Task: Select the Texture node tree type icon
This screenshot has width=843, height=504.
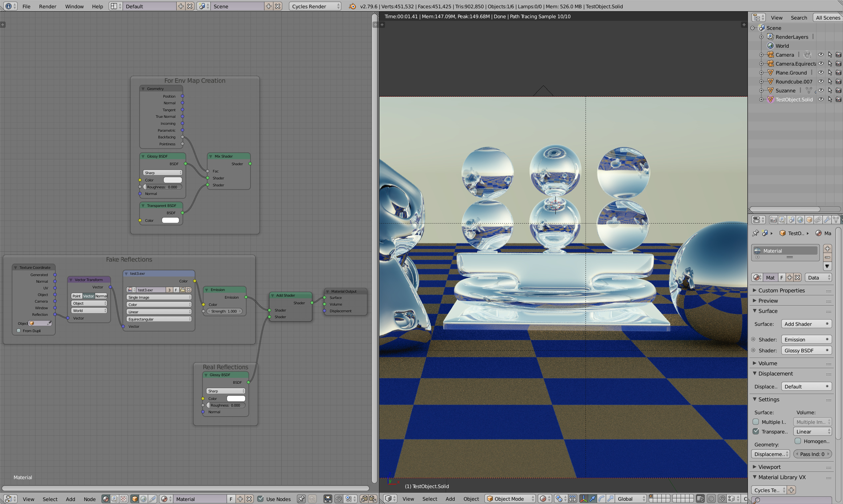Action: pos(124,499)
